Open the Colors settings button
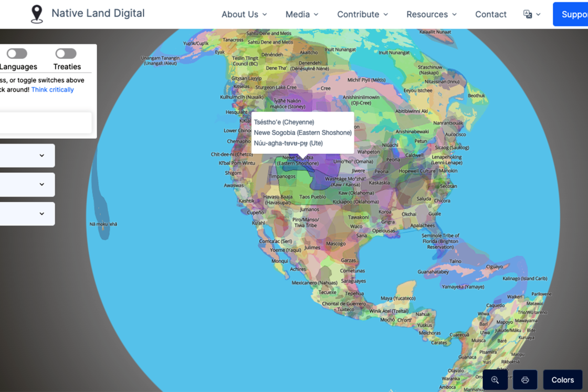 [x=562, y=379]
